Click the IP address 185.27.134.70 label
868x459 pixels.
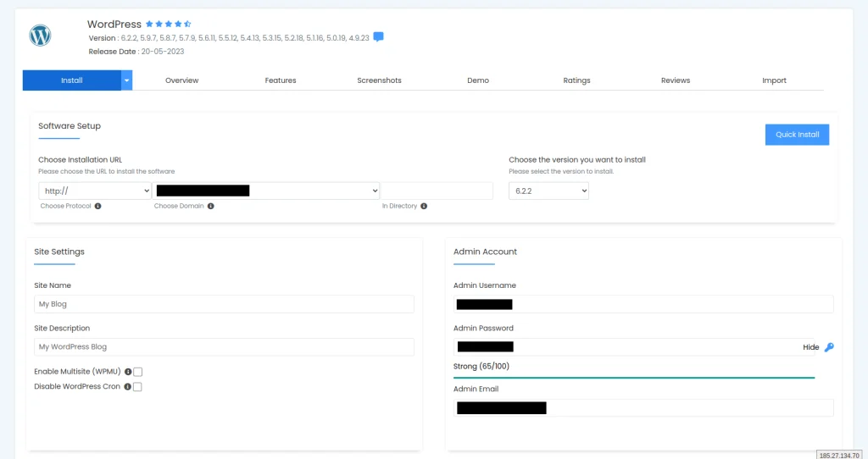click(839, 455)
